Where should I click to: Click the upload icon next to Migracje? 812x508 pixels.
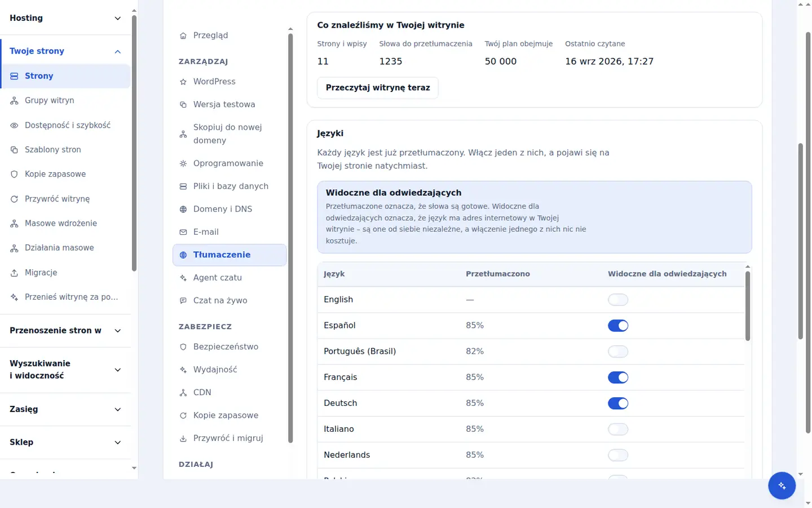(x=15, y=273)
